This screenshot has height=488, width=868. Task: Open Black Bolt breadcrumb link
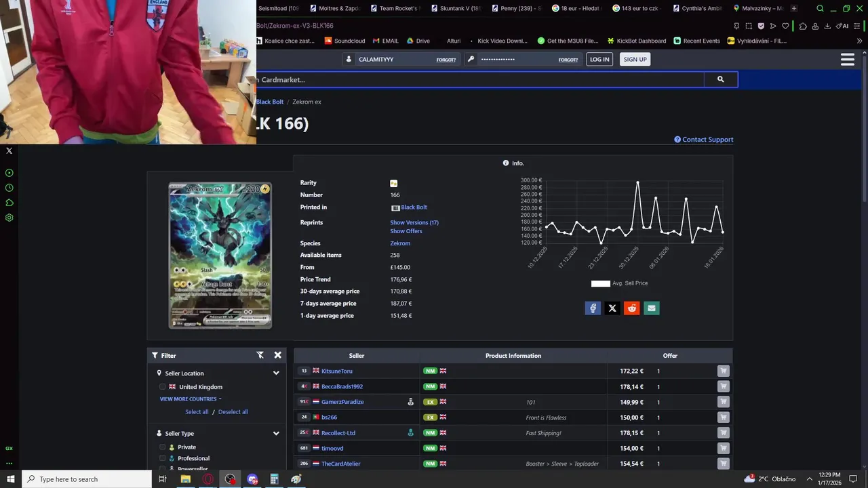point(270,102)
